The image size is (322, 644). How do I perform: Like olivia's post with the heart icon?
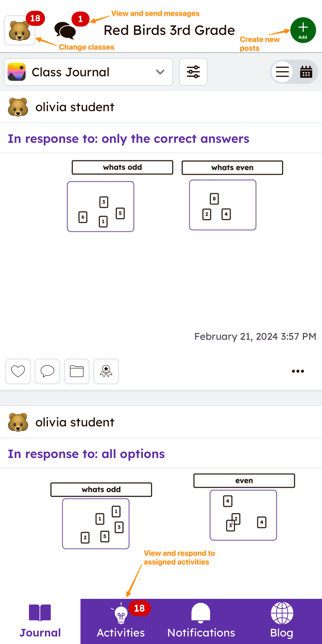(x=18, y=371)
